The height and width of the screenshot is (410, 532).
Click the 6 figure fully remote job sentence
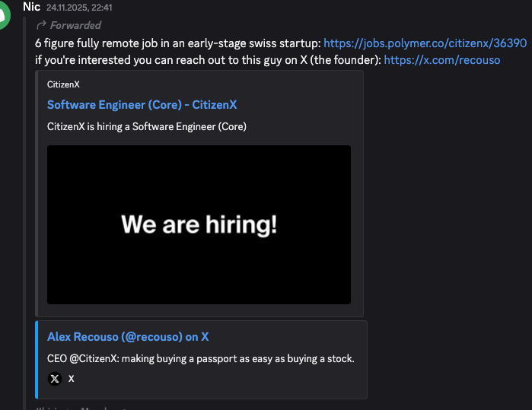pyautogui.click(x=178, y=43)
